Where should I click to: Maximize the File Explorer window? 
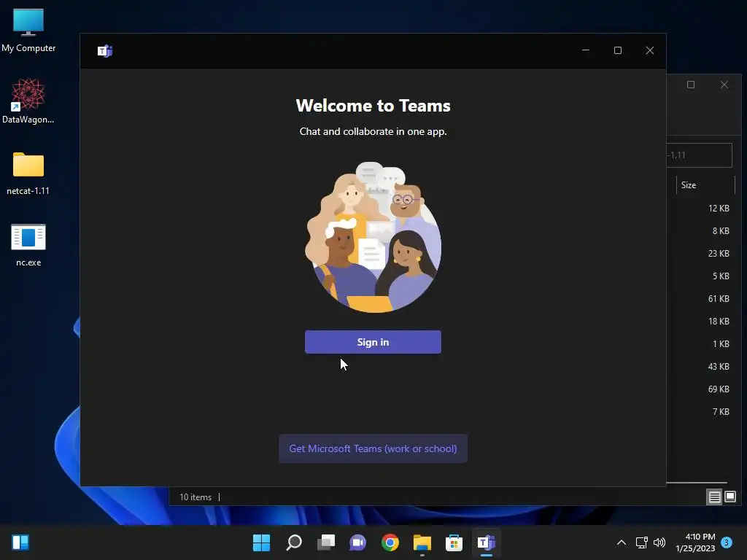click(x=691, y=85)
